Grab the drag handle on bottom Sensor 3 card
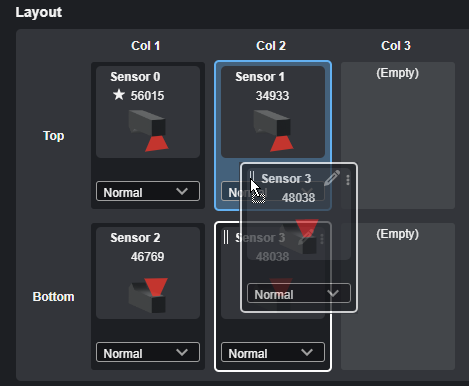This screenshot has height=386, width=469. point(226,237)
